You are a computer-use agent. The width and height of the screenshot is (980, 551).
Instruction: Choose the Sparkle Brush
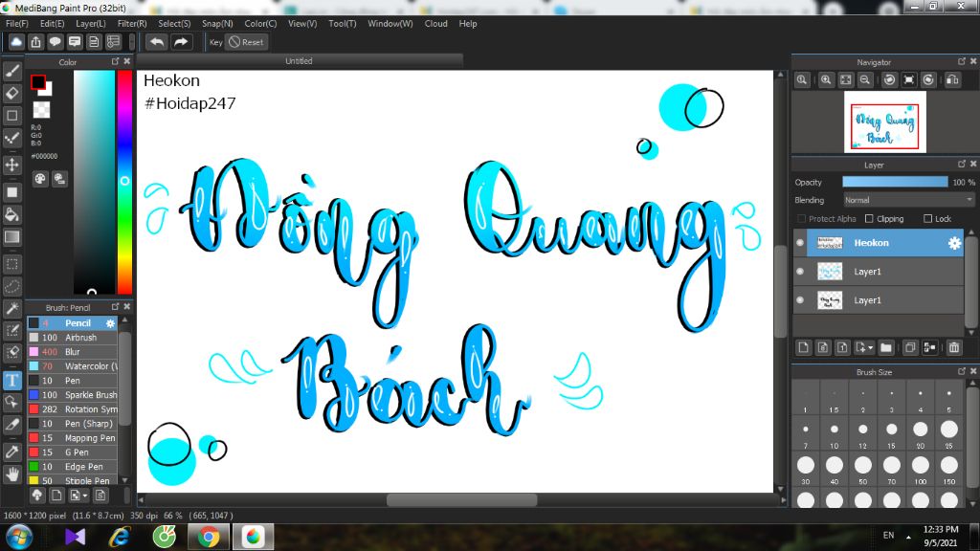pyautogui.click(x=73, y=395)
